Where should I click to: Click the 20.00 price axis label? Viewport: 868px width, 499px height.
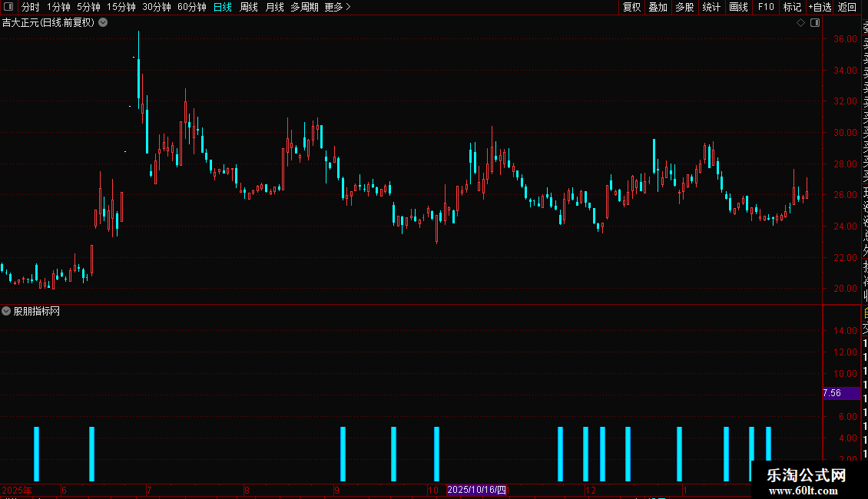(845, 289)
